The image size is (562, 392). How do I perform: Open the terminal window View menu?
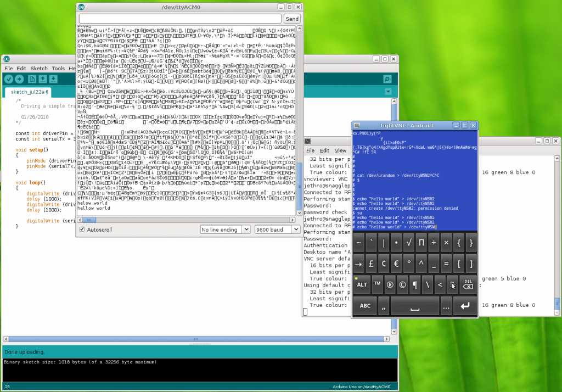click(340, 150)
